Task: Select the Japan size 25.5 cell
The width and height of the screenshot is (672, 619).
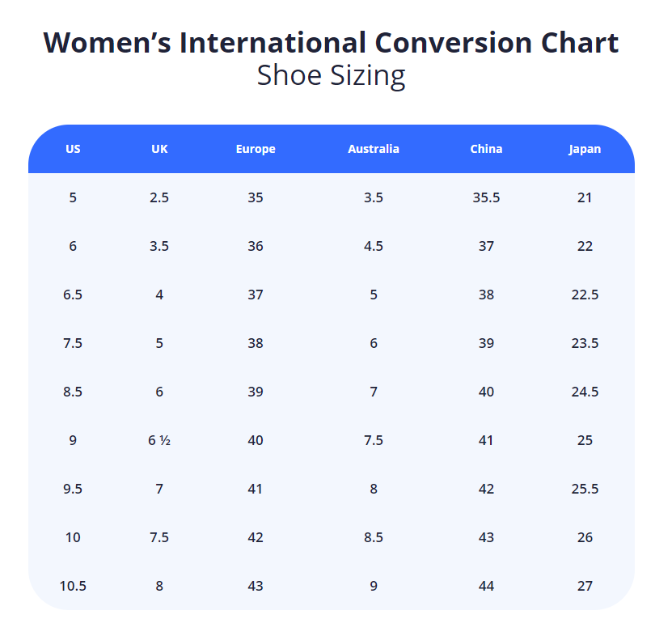Action: tap(585, 489)
